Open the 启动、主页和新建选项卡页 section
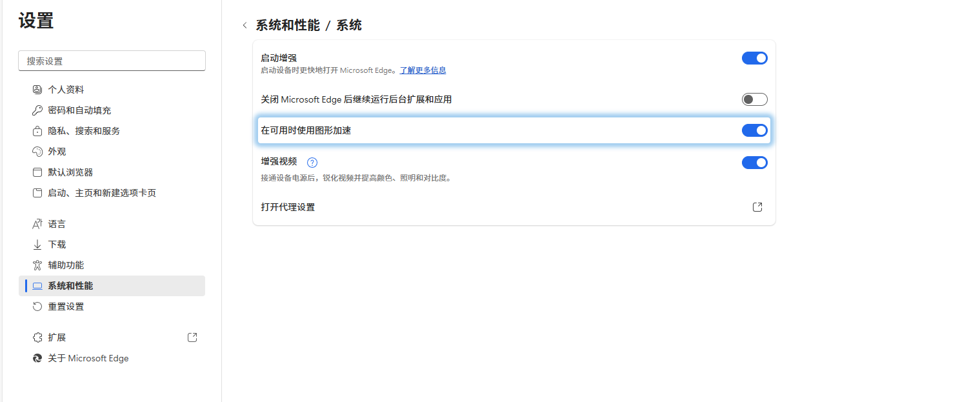This screenshot has height=402, width=980. 112,193
